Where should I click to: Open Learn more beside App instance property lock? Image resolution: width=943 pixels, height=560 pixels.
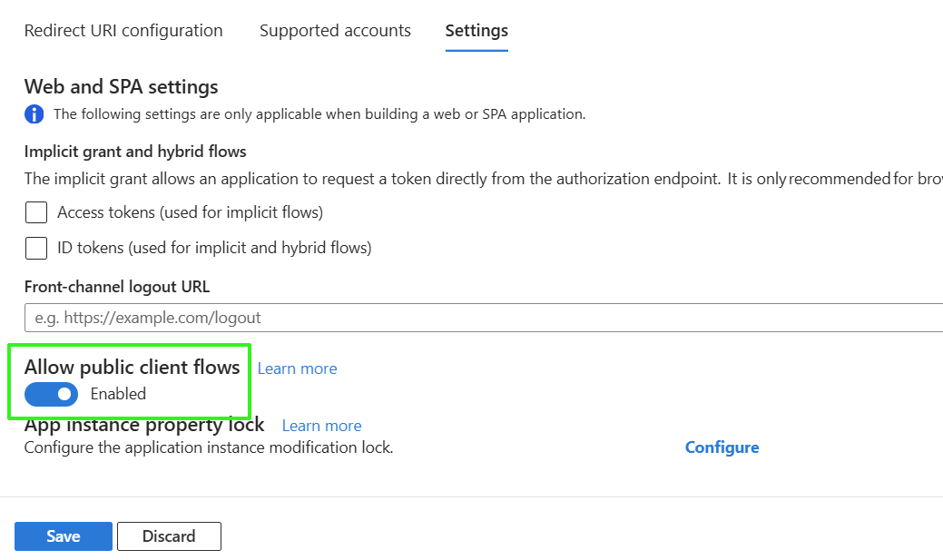pos(321,426)
